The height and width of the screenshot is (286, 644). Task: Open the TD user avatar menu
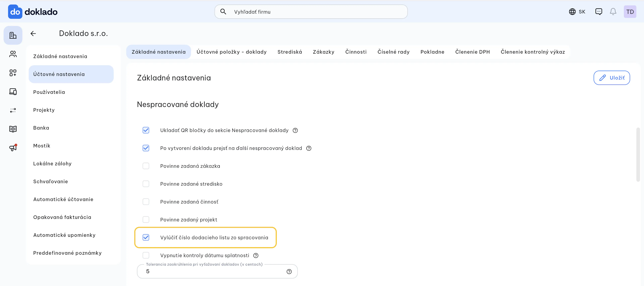point(630,12)
